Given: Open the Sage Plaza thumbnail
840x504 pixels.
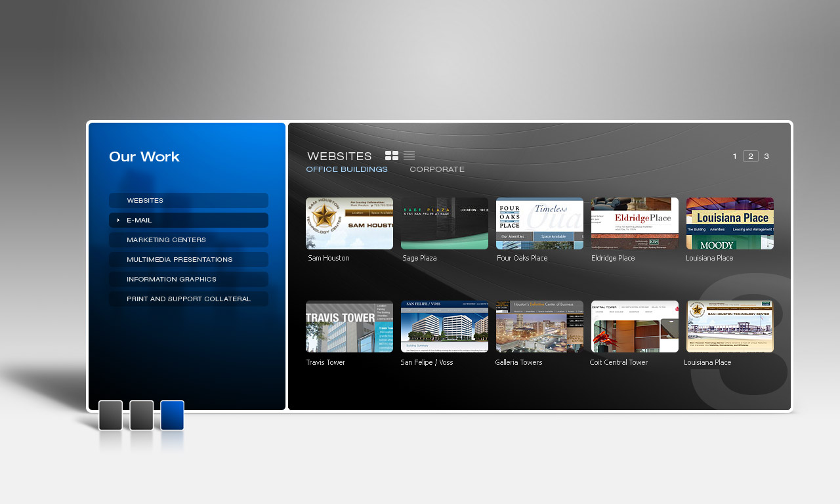Looking at the screenshot, I should point(444,223).
